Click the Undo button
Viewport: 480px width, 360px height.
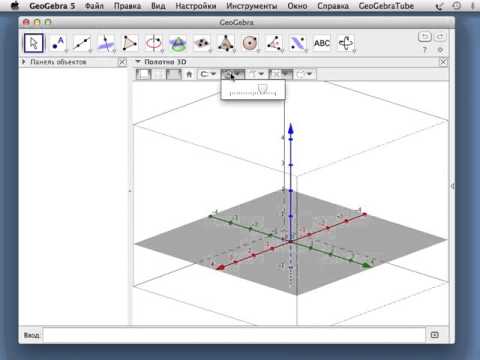pos(425,37)
